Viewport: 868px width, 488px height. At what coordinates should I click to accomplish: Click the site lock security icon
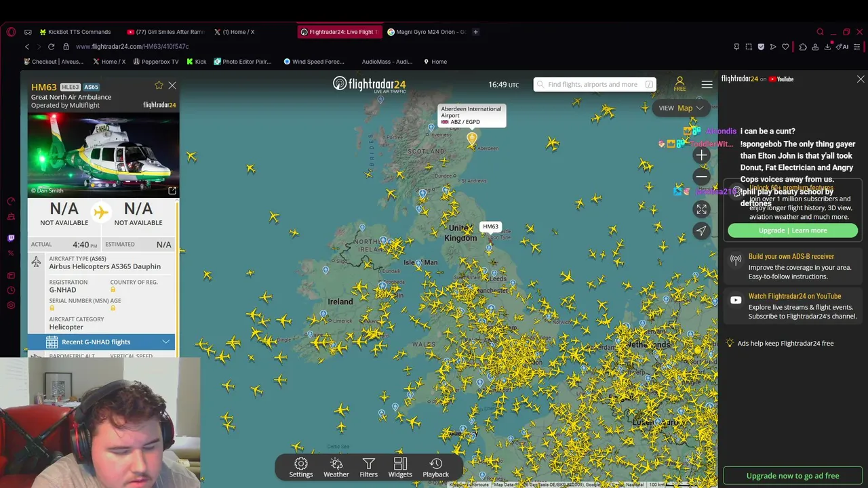point(66,47)
